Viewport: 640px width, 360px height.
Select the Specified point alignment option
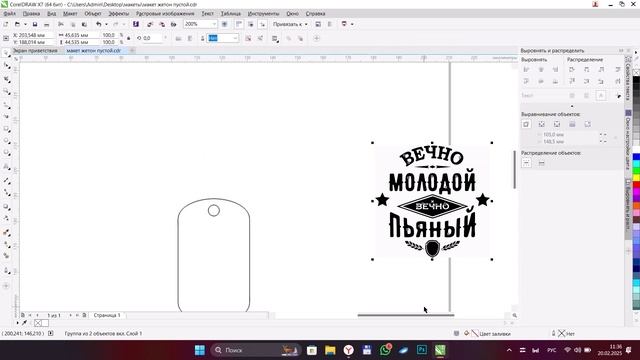pyautogui.click(x=587, y=124)
